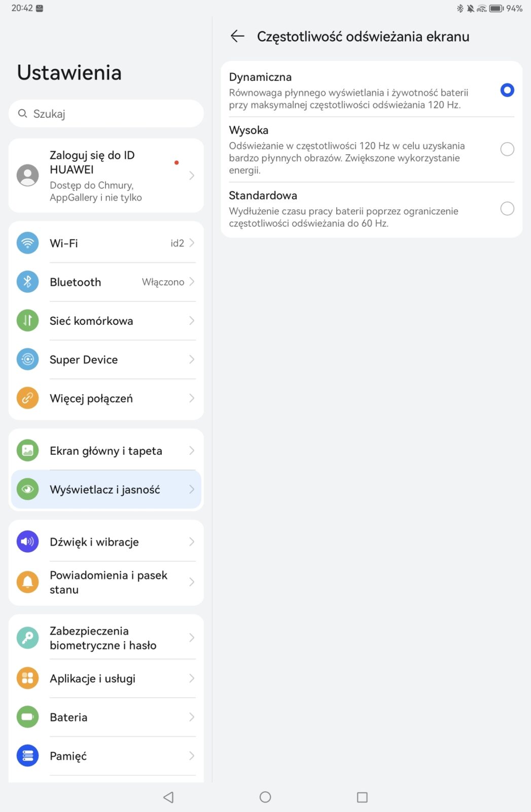The width and height of the screenshot is (531, 812).
Task: Open chevron next to Zaloguj się do ID HUAWEI
Action: point(192,176)
